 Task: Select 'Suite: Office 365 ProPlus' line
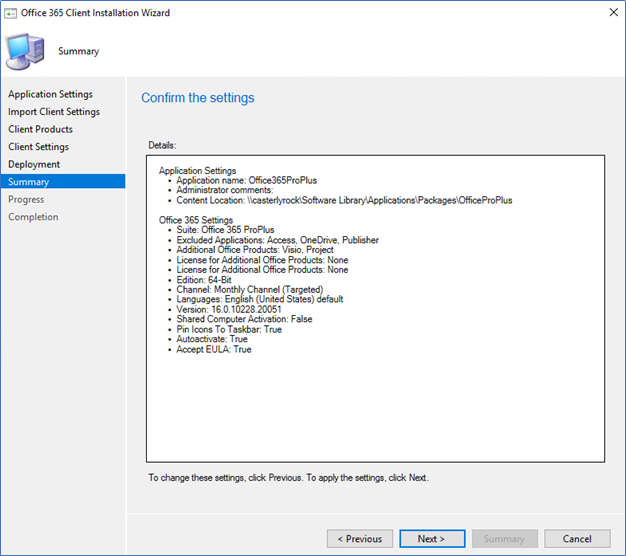226,230
